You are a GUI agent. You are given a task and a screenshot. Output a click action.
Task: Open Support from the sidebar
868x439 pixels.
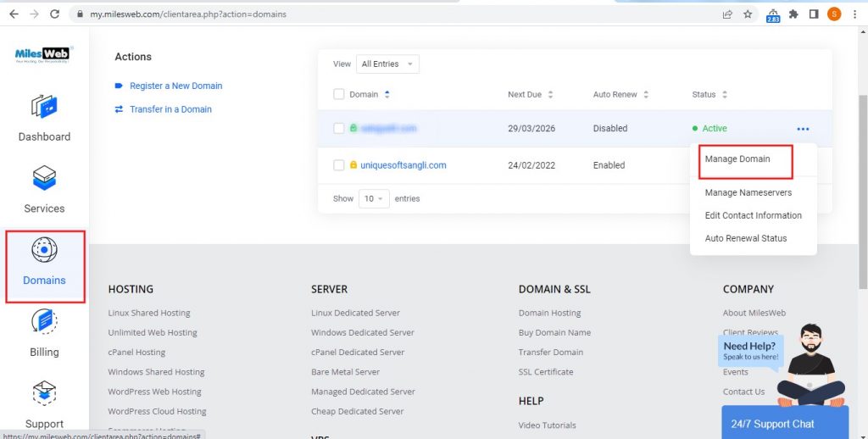pos(44,404)
